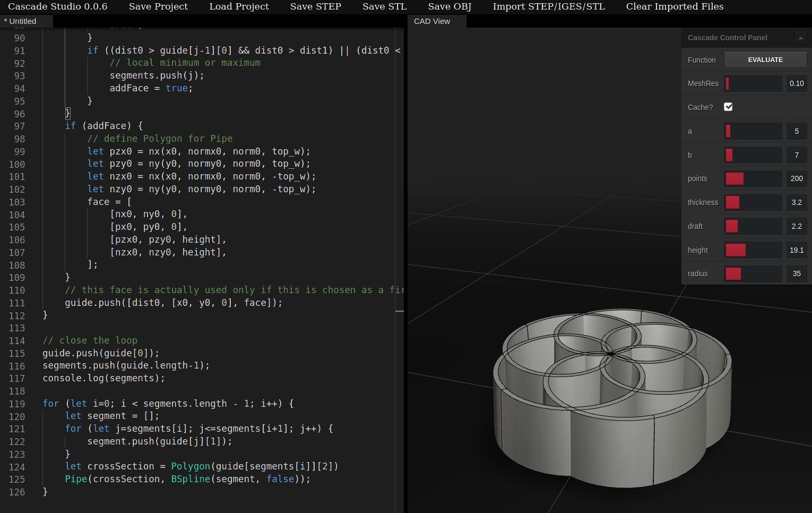The height and width of the screenshot is (513, 812).
Task: Click the 'if (addFace) {' line
Action: click(104, 126)
